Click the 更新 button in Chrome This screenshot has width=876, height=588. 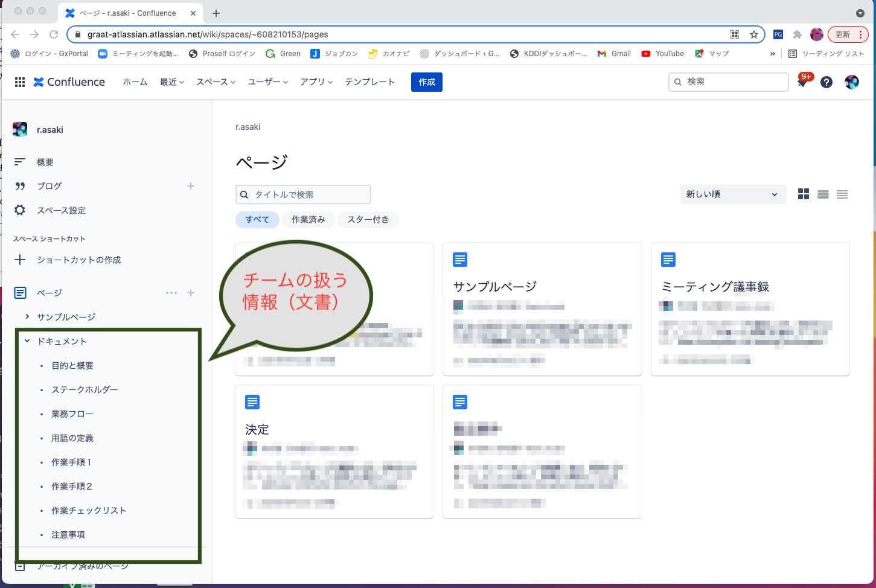tap(848, 34)
